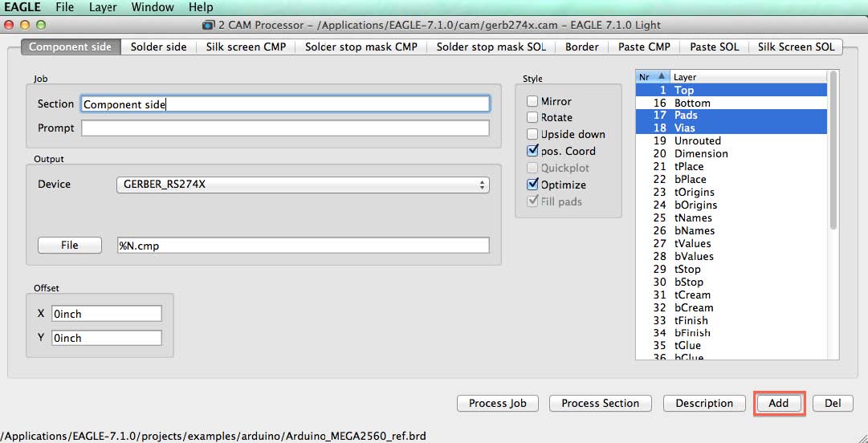The width and height of the screenshot is (868, 443).
Task: Open the Silk screen CMP tab
Action: 246,47
